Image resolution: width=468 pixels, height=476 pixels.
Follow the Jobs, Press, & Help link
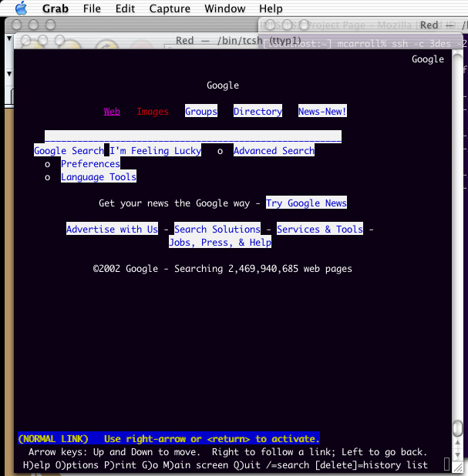click(x=220, y=242)
